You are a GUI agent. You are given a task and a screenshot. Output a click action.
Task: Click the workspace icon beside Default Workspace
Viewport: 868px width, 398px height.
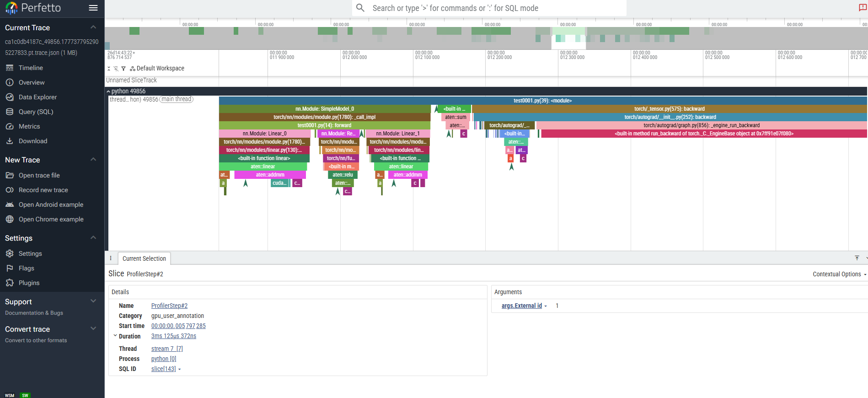pyautogui.click(x=133, y=69)
